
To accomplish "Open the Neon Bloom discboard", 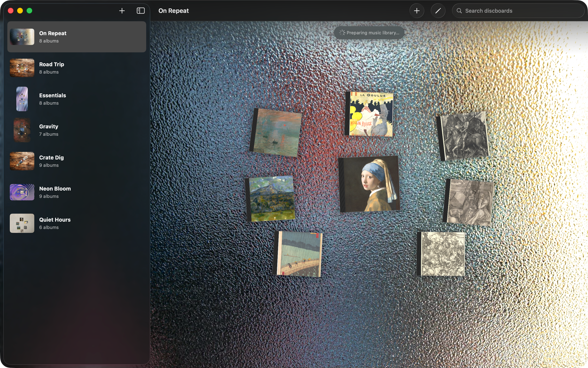I will coord(77,192).
